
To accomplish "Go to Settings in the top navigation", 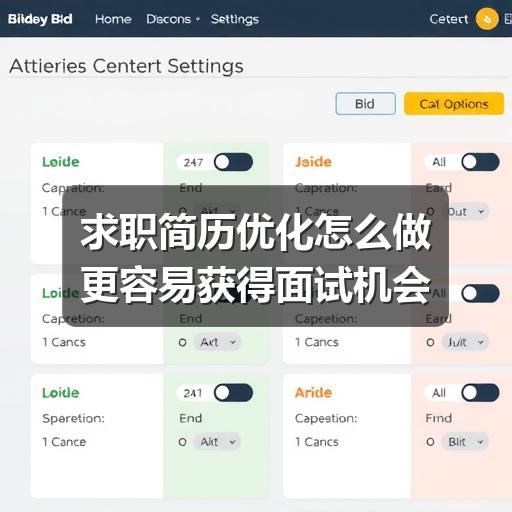I will (235, 19).
